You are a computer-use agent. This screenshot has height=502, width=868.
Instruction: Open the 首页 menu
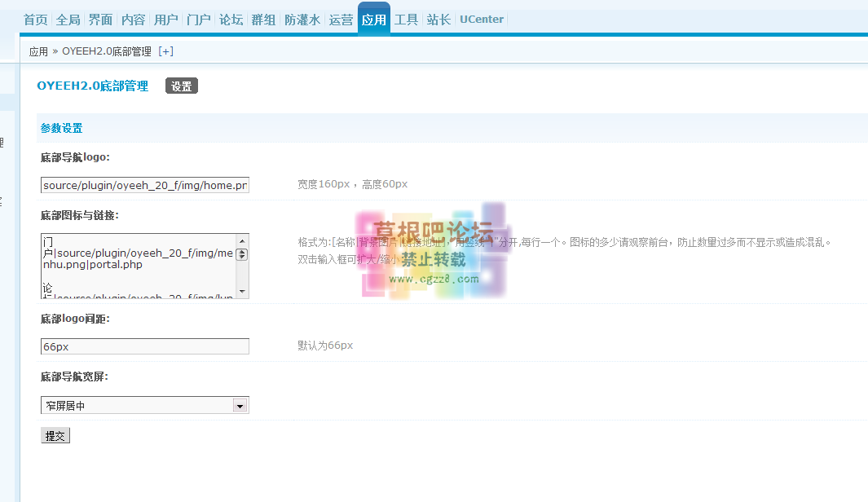[35, 20]
